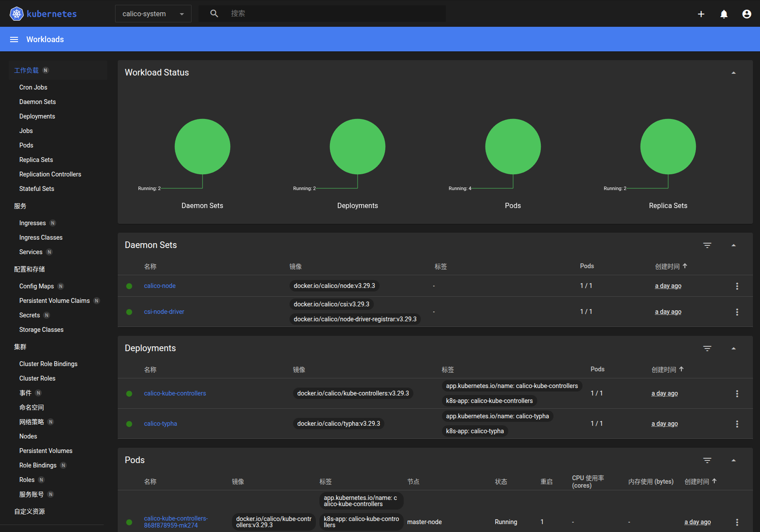Open Secrets in sidebar
The height and width of the screenshot is (532, 760).
click(29, 315)
